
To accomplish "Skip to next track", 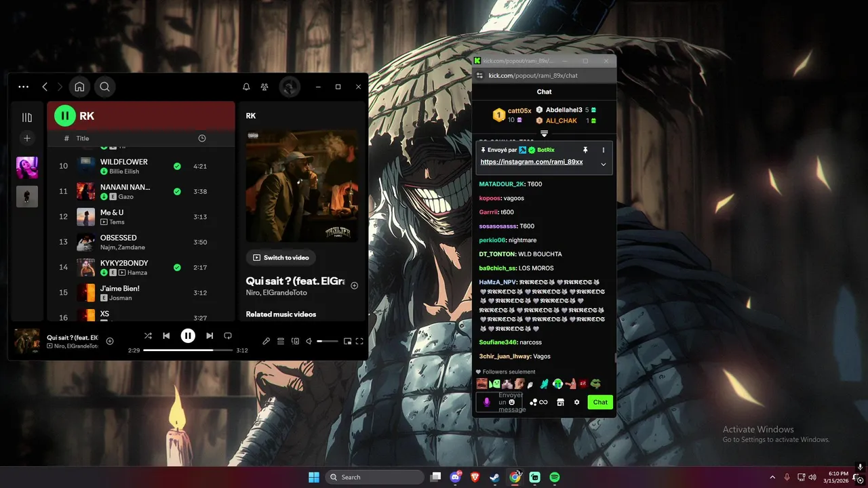I will click(x=210, y=335).
